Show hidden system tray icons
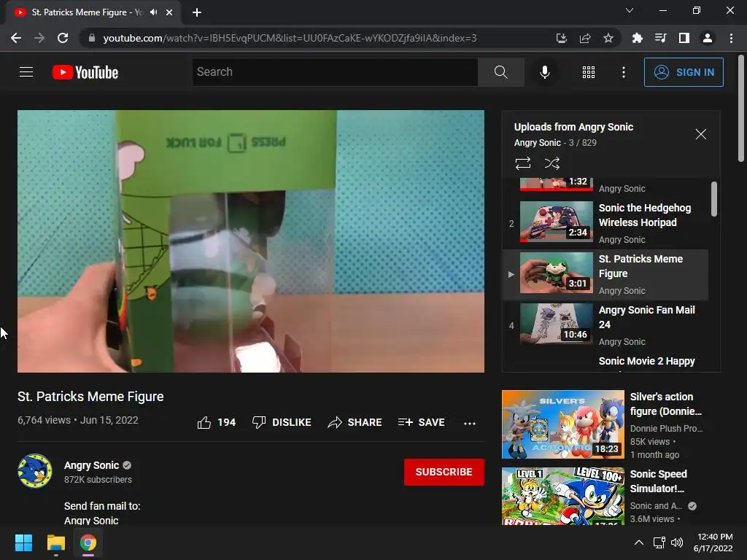Screen dimensions: 747x560 [x=639, y=542]
